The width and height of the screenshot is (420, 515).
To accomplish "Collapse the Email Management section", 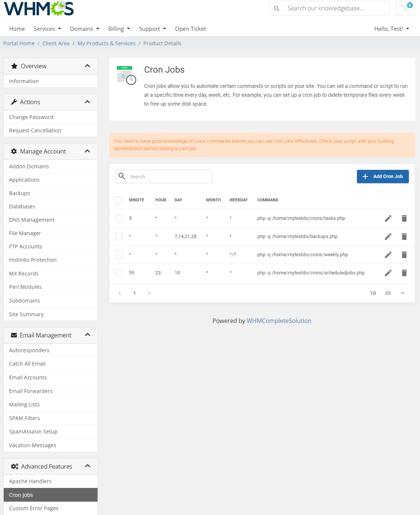I will pos(88,335).
